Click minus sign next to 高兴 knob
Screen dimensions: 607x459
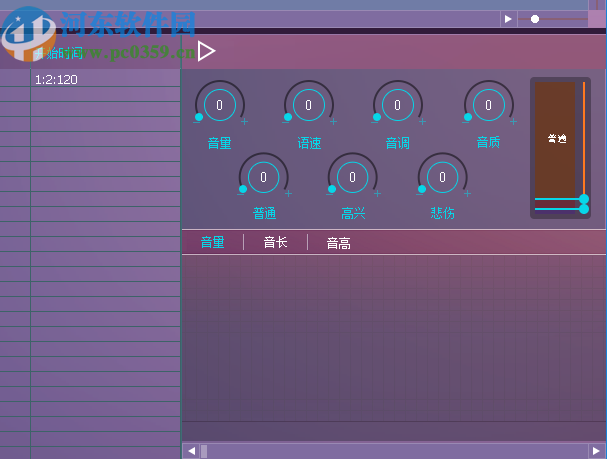(x=330, y=194)
